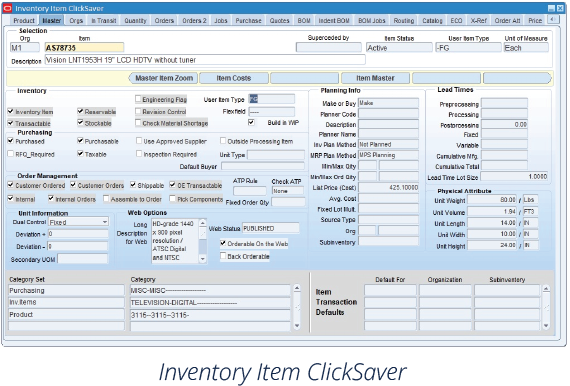Click the Oracle window icon in title bar

click(7, 8)
